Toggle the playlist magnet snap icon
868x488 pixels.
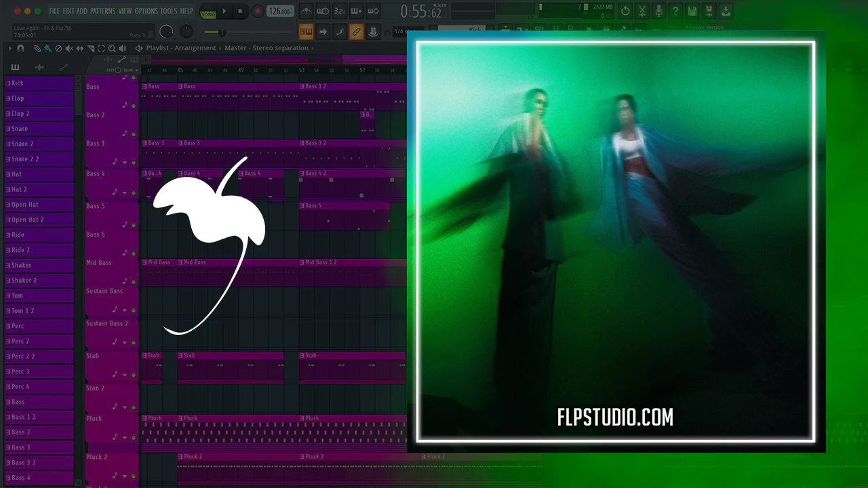[x=21, y=49]
